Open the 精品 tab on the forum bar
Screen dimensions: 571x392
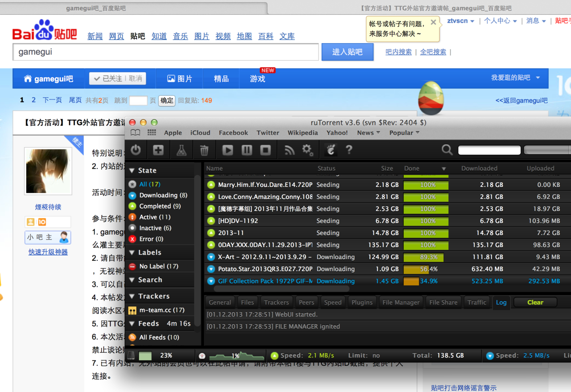tap(221, 78)
